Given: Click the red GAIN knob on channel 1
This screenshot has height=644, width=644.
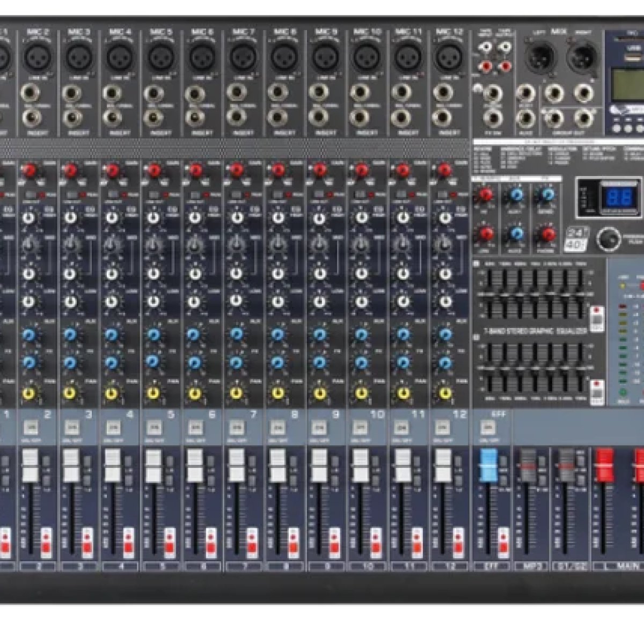Looking at the screenshot, I should pos(3,171).
